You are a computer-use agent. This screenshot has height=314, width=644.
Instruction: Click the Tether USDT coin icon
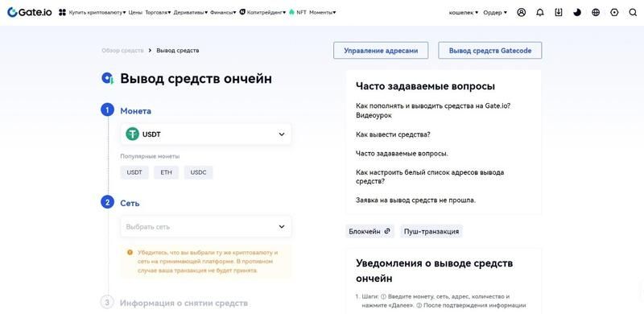click(x=132, y=134)
